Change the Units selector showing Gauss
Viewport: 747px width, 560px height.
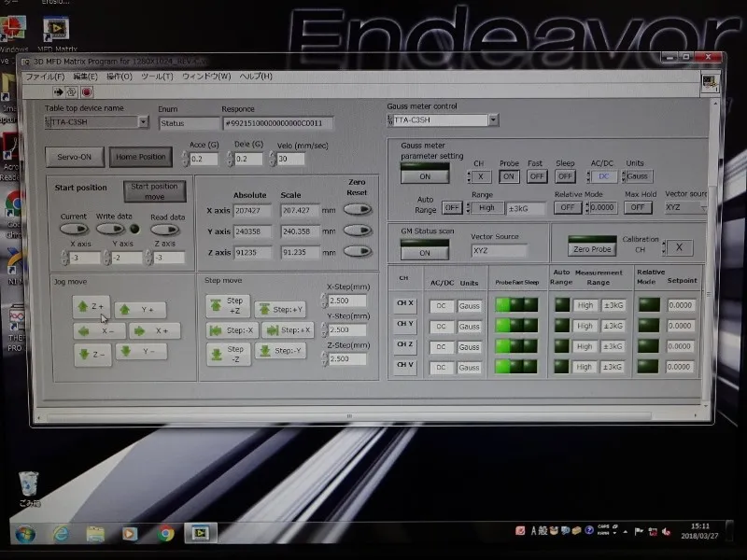(638, 176)
